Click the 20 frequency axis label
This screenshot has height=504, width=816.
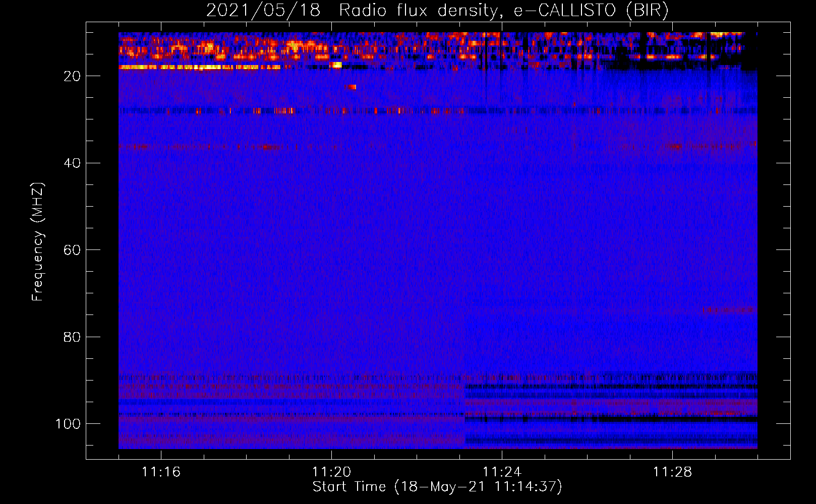point(72,76)
